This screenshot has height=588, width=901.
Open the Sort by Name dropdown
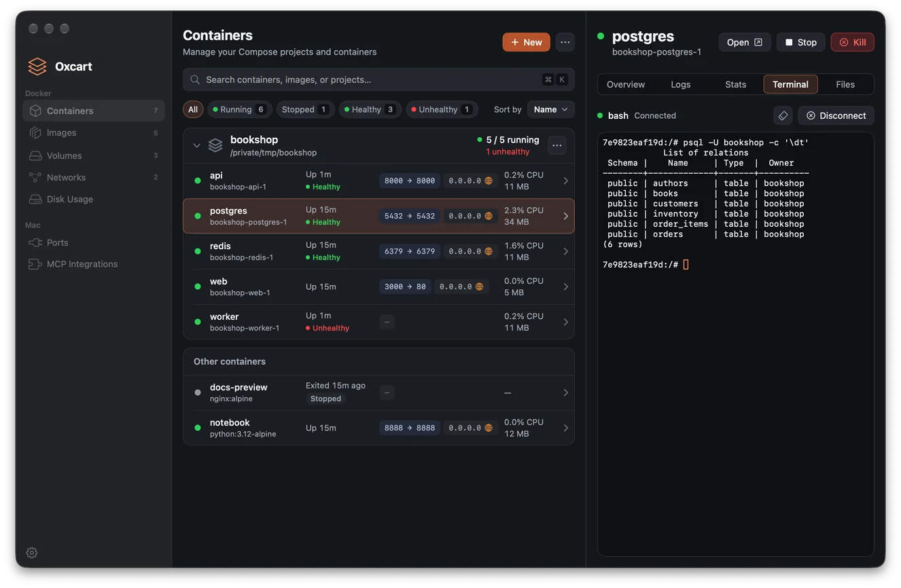coord(550,109)
